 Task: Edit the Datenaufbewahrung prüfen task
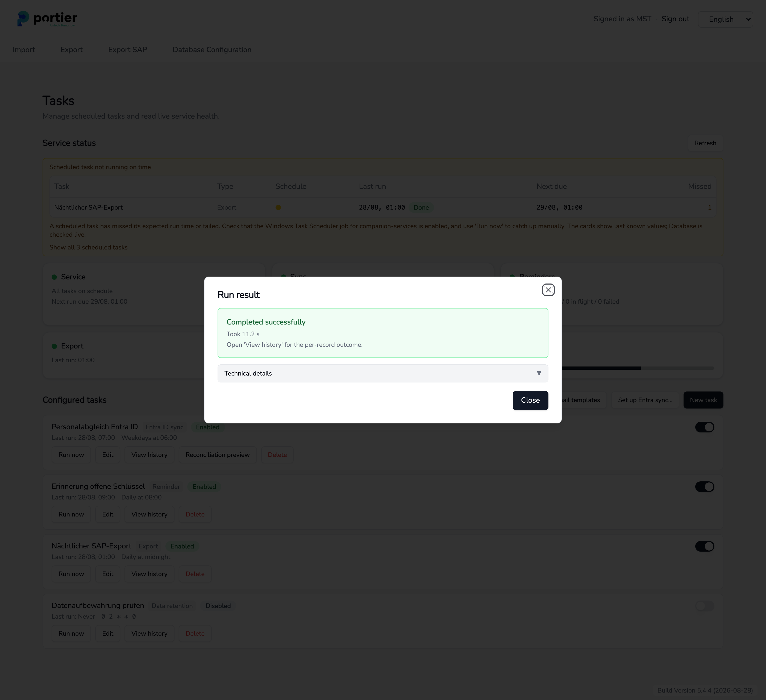click(107, 634)
